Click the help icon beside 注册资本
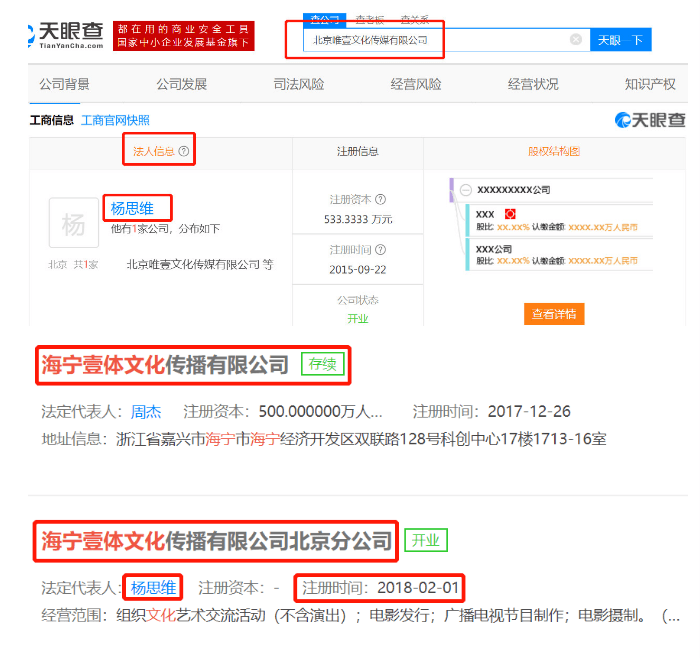The image size is (700, 658). [380, 200]
